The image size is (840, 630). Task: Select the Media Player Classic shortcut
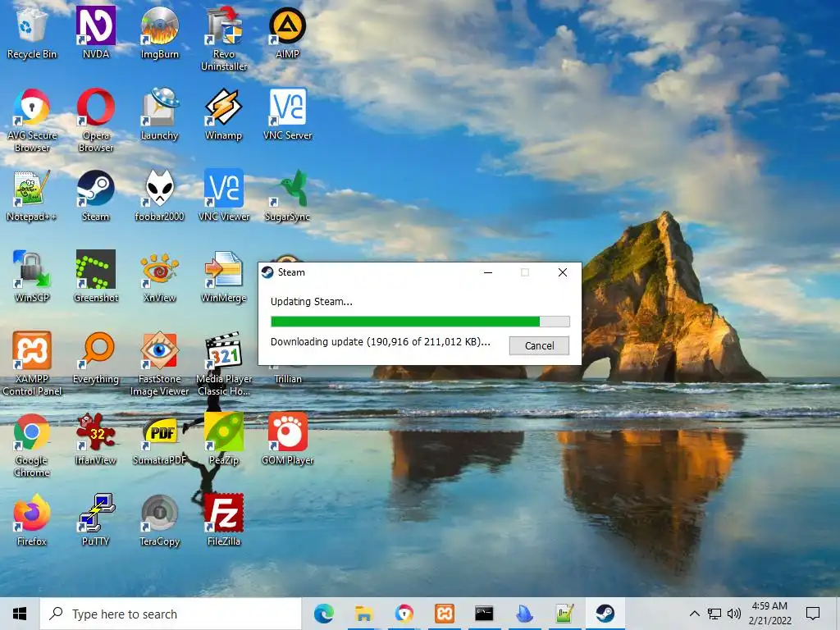click(x=224, y=363)
